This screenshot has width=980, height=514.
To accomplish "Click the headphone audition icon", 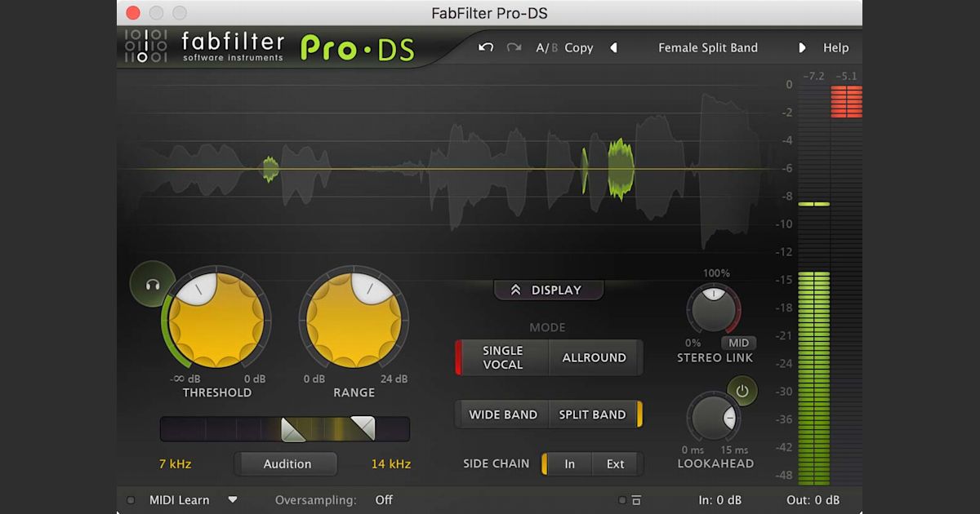I will (x=152, y=286).
